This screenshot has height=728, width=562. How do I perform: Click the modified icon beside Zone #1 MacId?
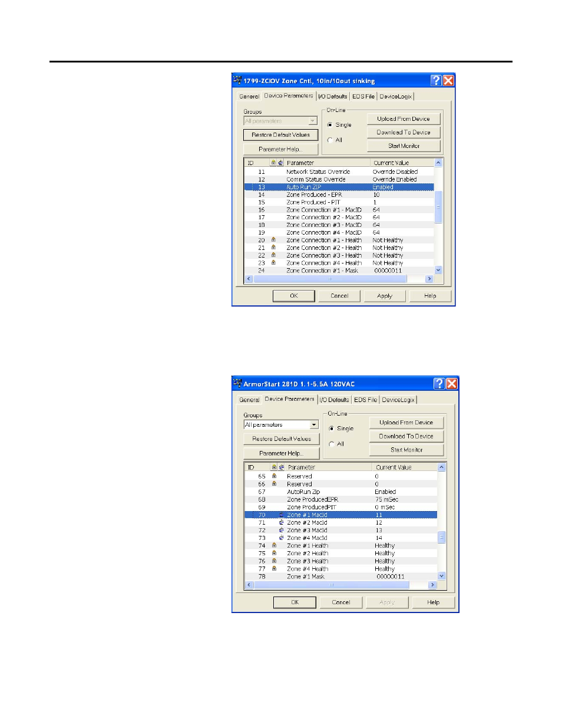tap(282, 515)
